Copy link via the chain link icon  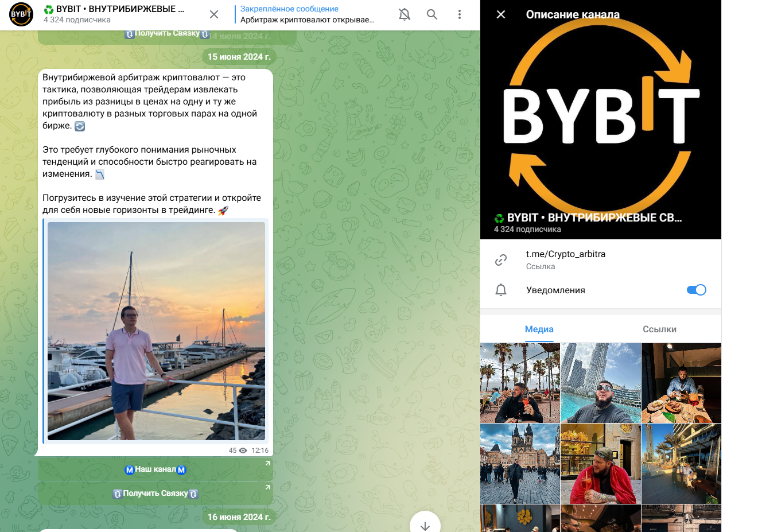[501, 260]
